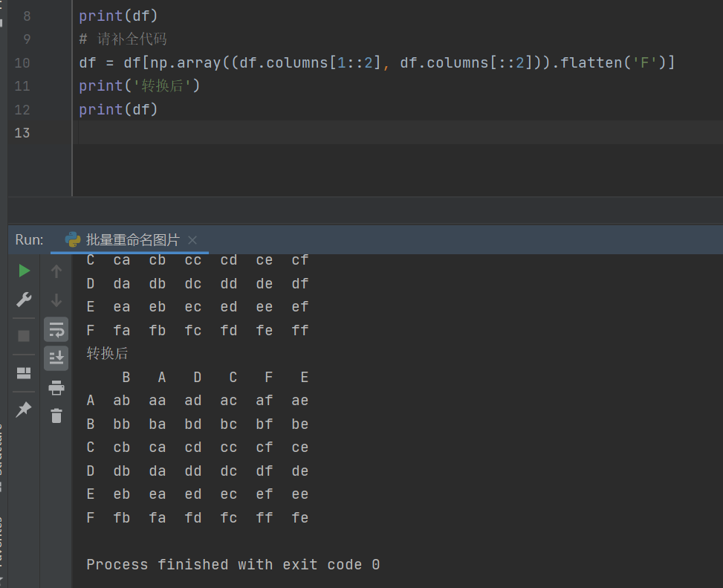This screenshot has width=723, height=588.
Task: Toggle soft-wrap in console output
Action: tap(56, 330)
